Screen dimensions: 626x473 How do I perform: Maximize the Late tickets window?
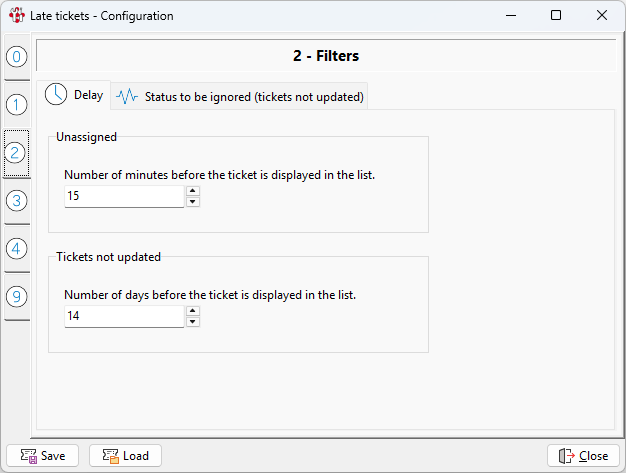556,16
